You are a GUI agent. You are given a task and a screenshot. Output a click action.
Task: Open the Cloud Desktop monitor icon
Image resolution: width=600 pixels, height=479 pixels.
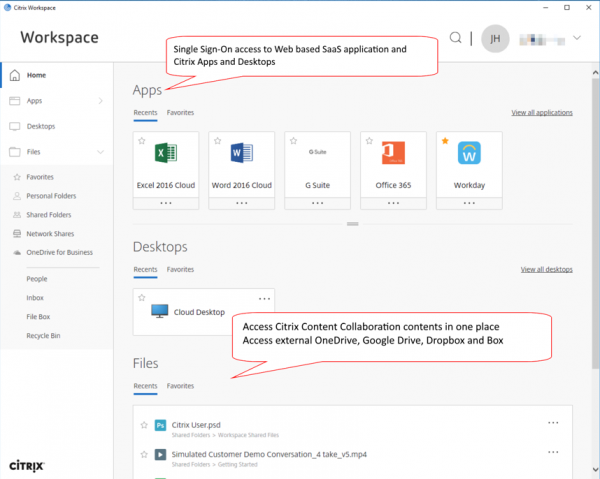pyautogui.click(x=159, y=312)
